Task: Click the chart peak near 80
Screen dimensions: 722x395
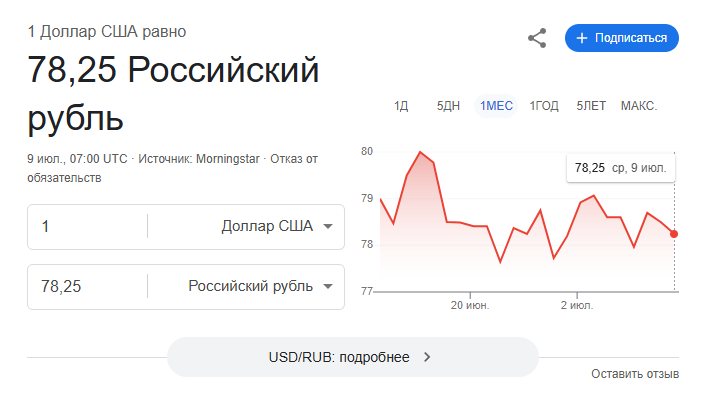Action: [x=420, y=152]
